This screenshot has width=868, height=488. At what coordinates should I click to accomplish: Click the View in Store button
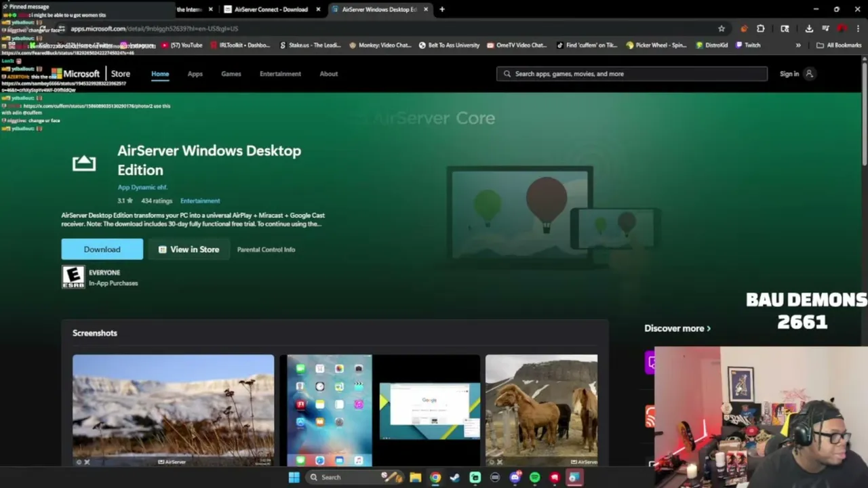189,249
